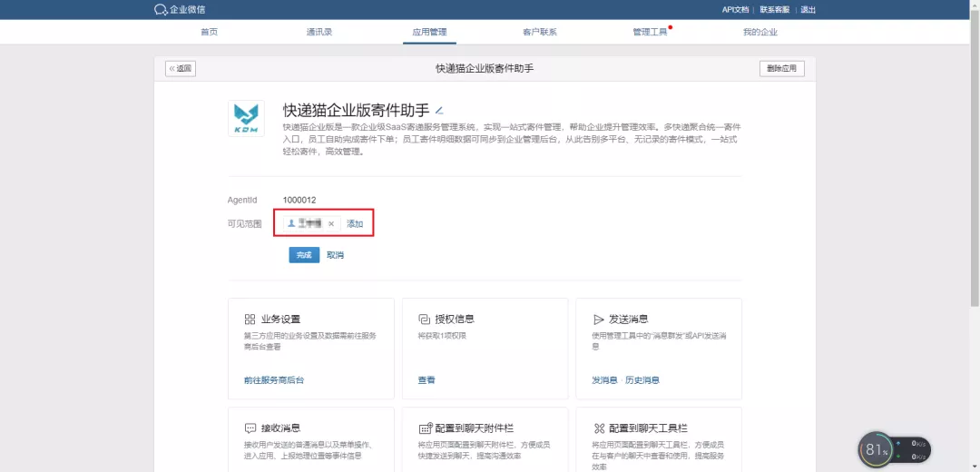Click the 接收消息 chat bubble icon
Image resolution: width=980 pixels, height=472 pixels.
pyautogui.click(x=250, y=428)
